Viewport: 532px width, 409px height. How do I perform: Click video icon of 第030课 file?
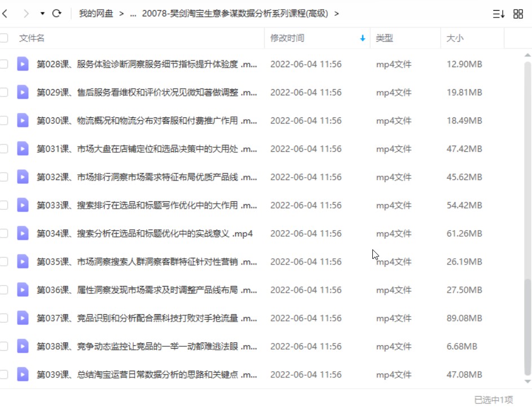[x=23, y=120]
